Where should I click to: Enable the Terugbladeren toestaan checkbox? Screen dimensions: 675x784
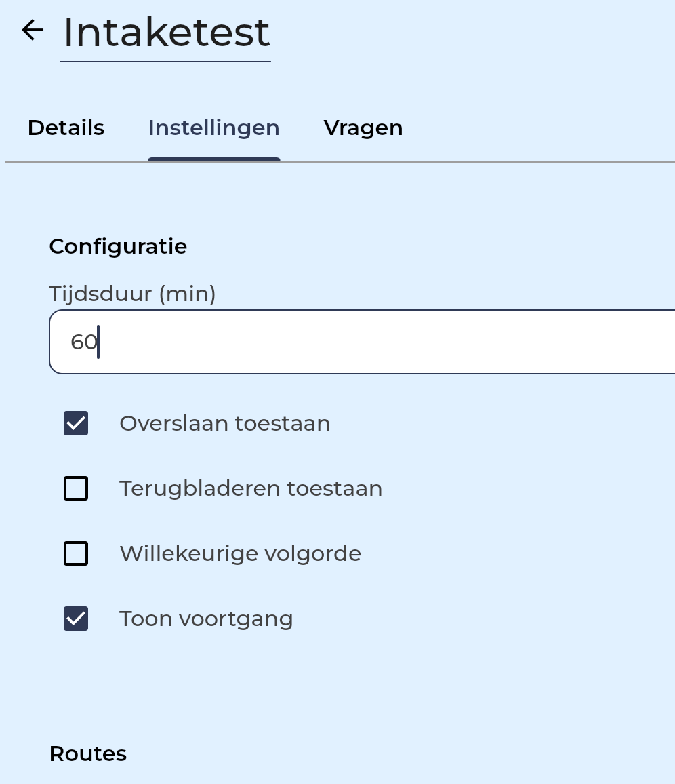point(76,488)
